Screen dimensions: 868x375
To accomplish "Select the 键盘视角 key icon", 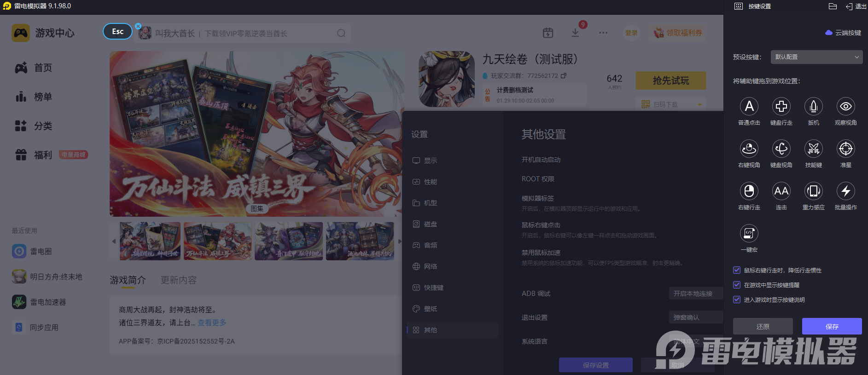I will click(x=781, y=149).
